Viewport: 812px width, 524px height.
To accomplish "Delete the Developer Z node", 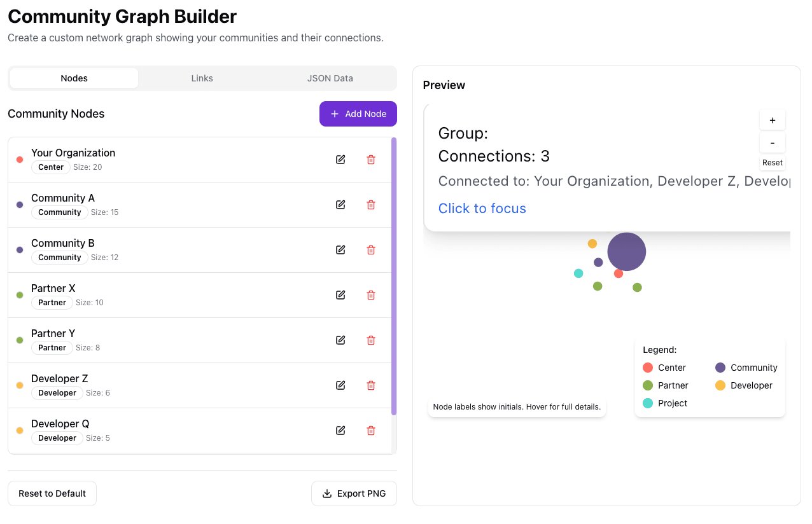I will (371, 385).
